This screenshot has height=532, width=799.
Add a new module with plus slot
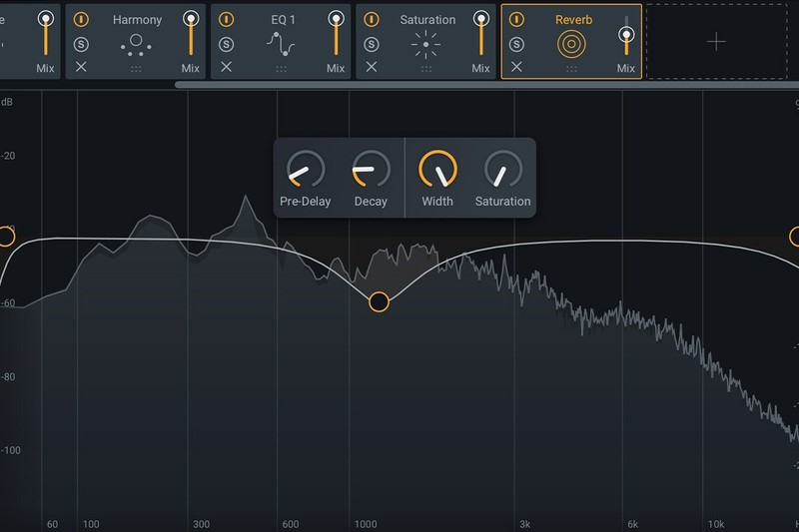[716, 41]
